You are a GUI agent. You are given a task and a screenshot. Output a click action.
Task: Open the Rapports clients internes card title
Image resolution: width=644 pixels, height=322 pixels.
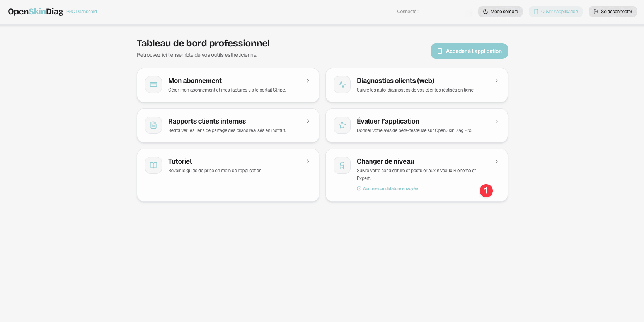(x=207, y=121)
